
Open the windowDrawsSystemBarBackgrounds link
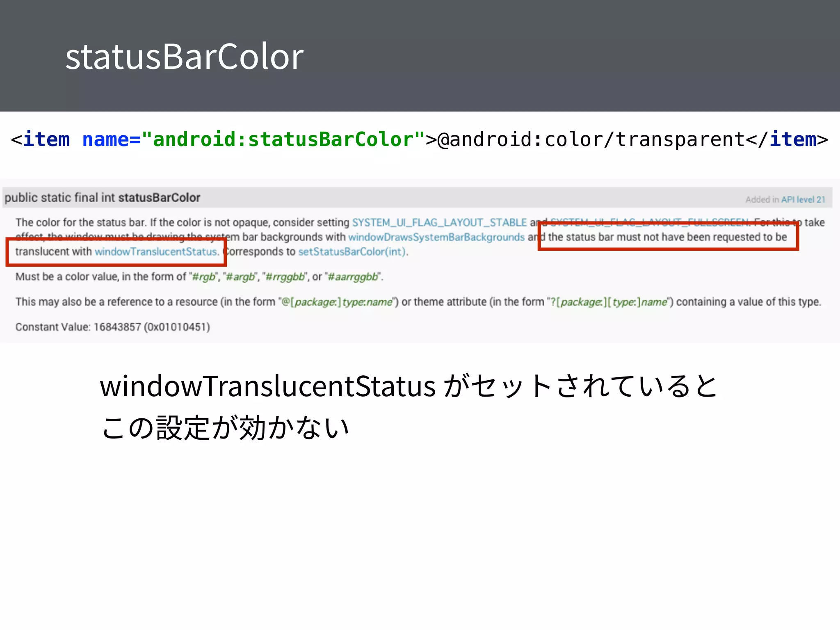(436, 237)
